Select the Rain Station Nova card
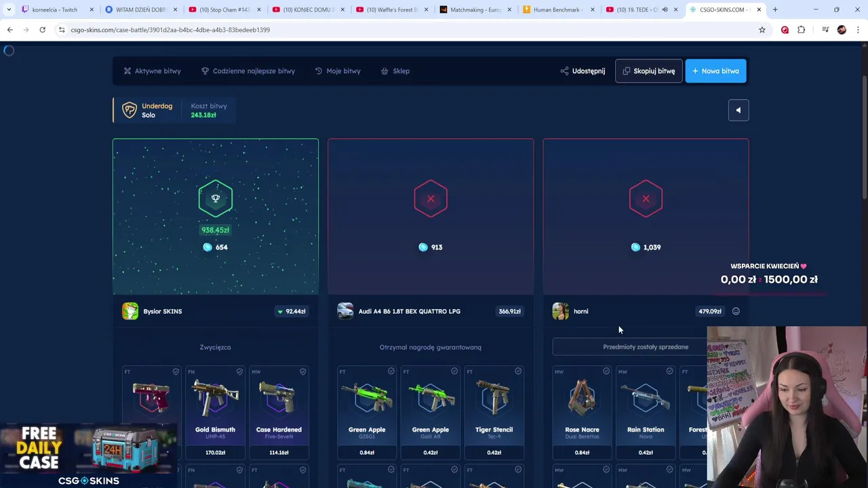Viewport: 868px width, 488px height. [646, 413]
